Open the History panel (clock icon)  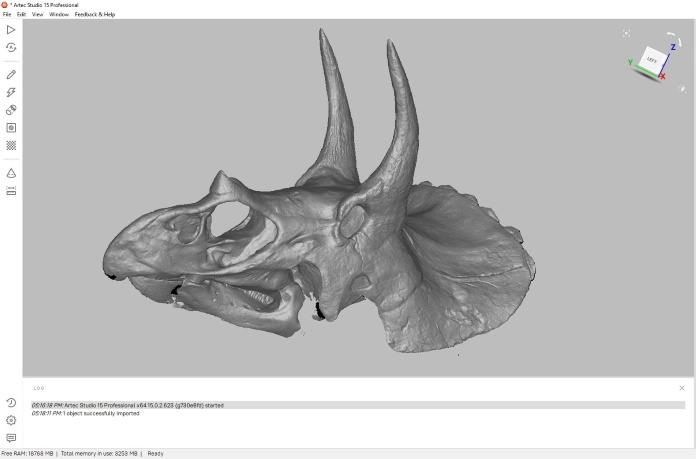click(x=11, y=403)
